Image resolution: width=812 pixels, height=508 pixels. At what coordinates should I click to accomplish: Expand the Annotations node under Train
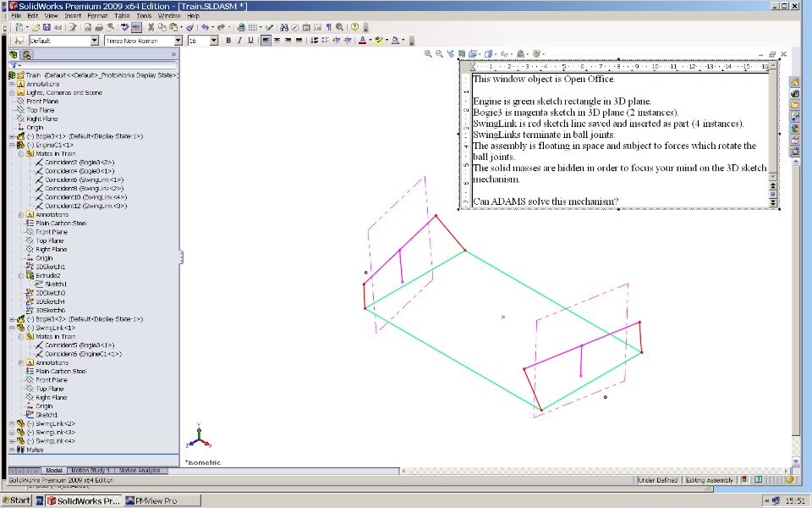(12, 84)
